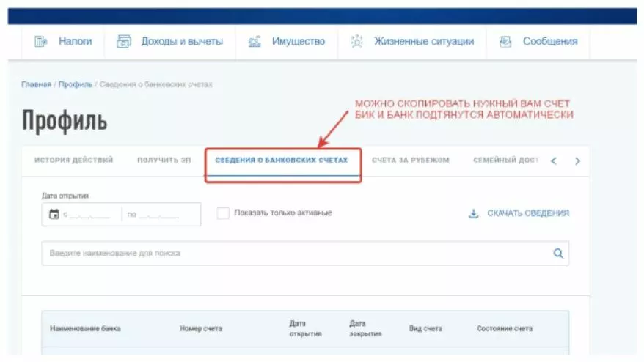The image size is (644, 362).
Task: Click the Доходы и вычеты icon
Action: point(124,42)
